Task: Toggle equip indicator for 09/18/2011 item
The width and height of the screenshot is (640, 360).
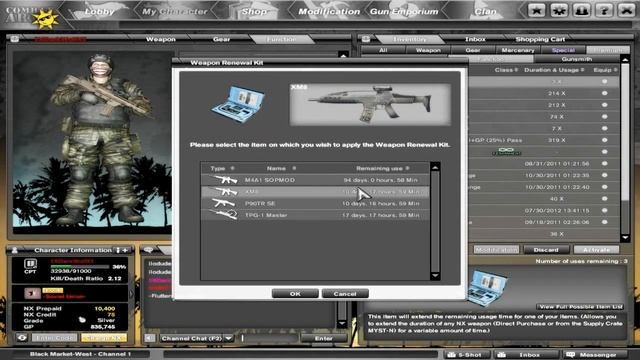Action: tap(604, 222)
